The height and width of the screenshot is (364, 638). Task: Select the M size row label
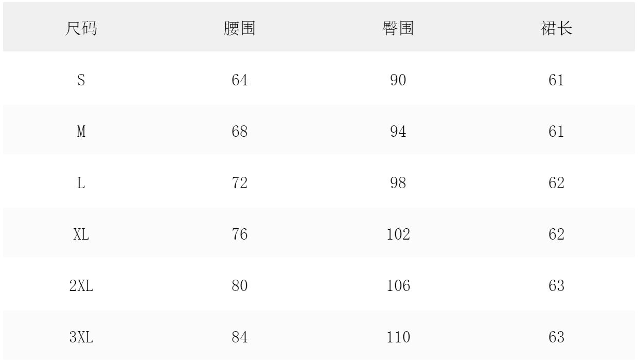(81, 132)
